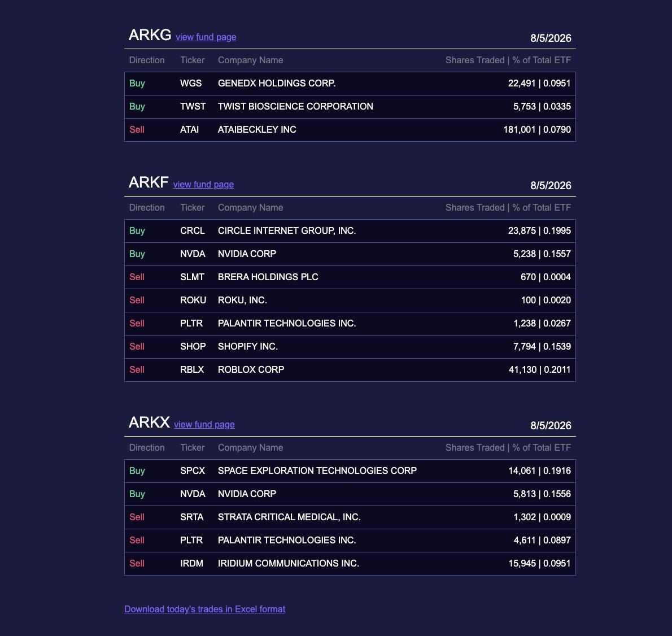The width and height of the screenshot is (672, 636).
Task: Click TWIST BIOSCIENCE CORPORATION company name
Action: tap(295, 106)
